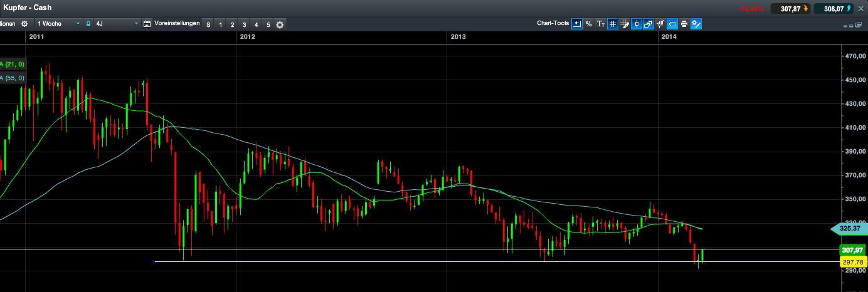Open the bar chart comparison icon
The height and width of the screenshot is (292, 868).
(x=660, y=24)
